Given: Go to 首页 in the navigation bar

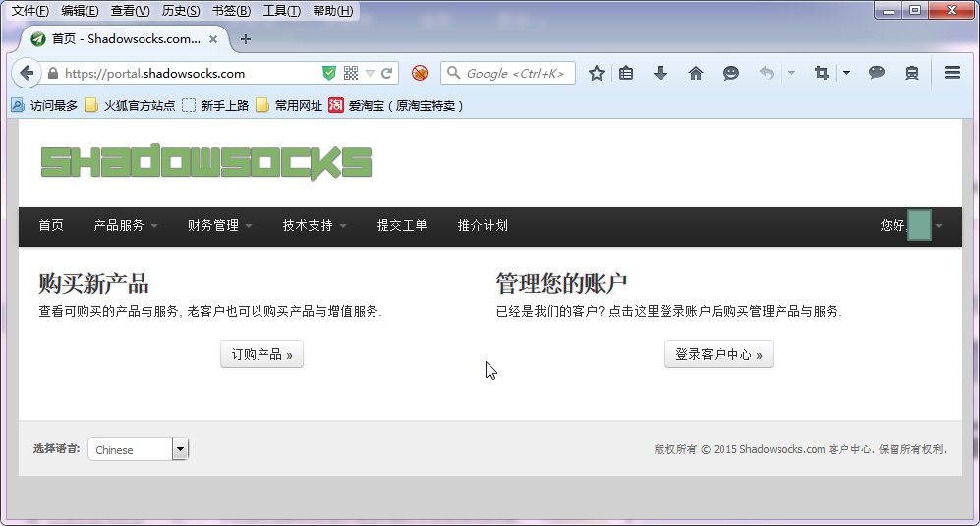Looking at the screenshot, I should coord(51,226).
